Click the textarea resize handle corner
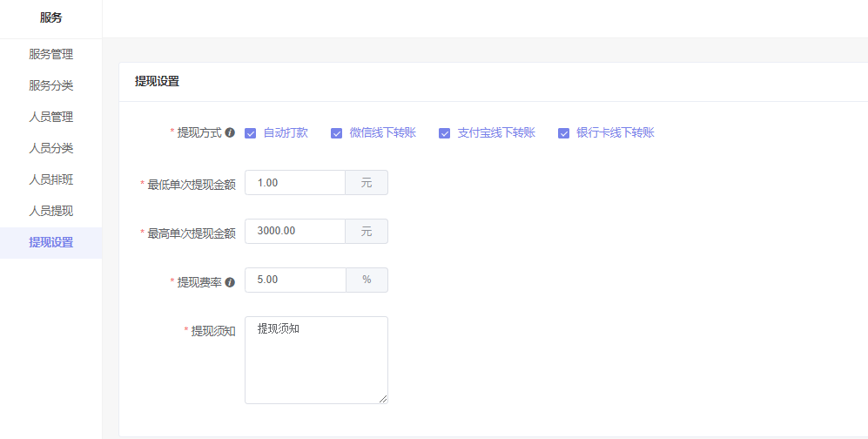The width and height of the screenshot is (868, 439). 383,399
